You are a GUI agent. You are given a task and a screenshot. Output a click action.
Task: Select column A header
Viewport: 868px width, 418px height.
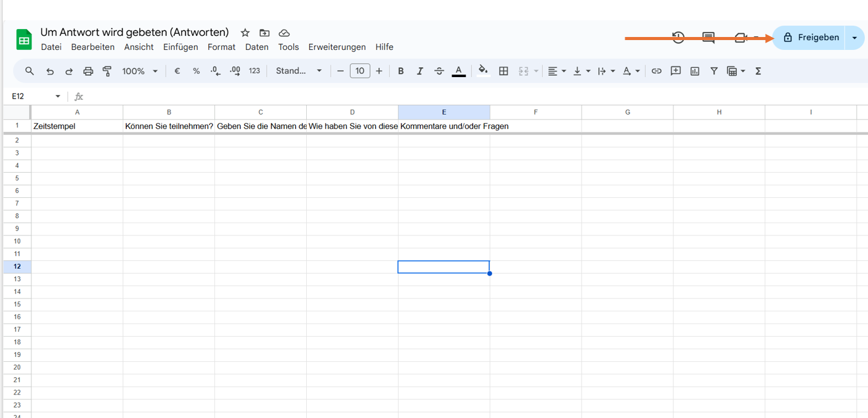point(77,112)
